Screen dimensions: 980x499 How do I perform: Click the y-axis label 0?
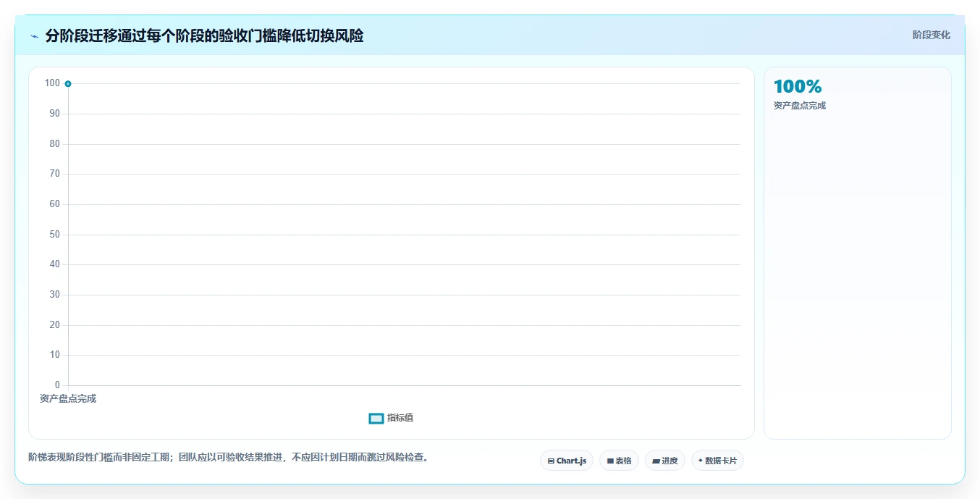(x=57, y=385)
